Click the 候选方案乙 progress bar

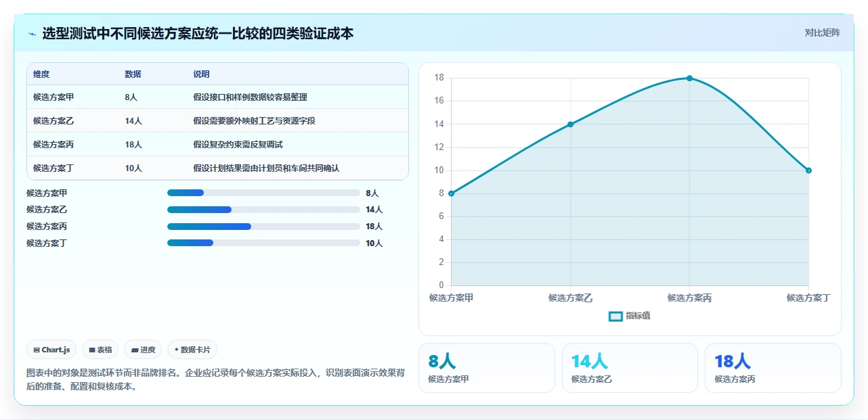coord(263,210)
